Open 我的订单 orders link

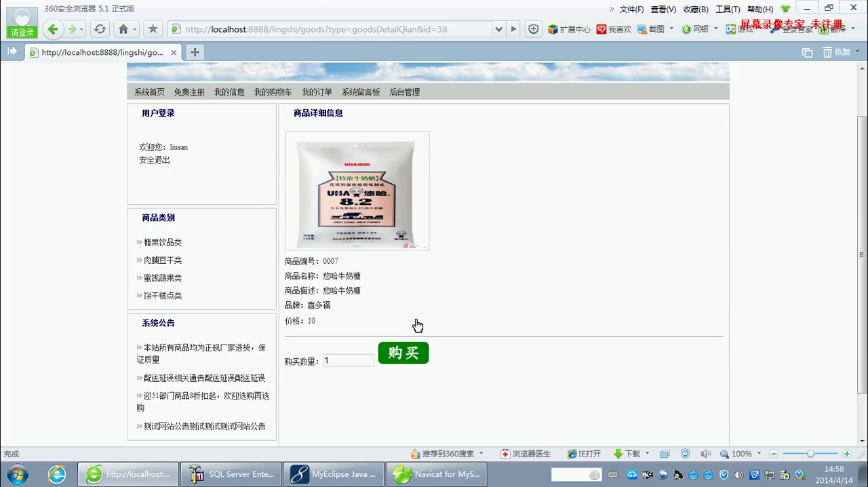coord(317,92)
